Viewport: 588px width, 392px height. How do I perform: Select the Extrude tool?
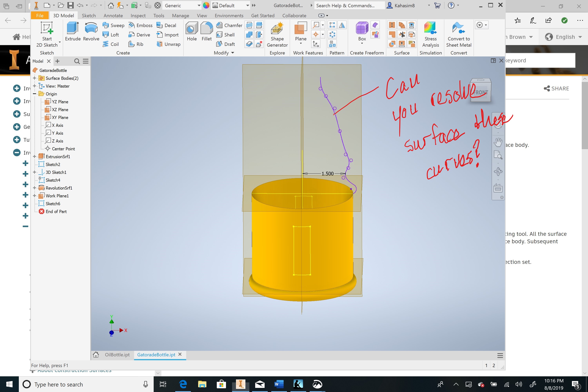click(72, 31)
